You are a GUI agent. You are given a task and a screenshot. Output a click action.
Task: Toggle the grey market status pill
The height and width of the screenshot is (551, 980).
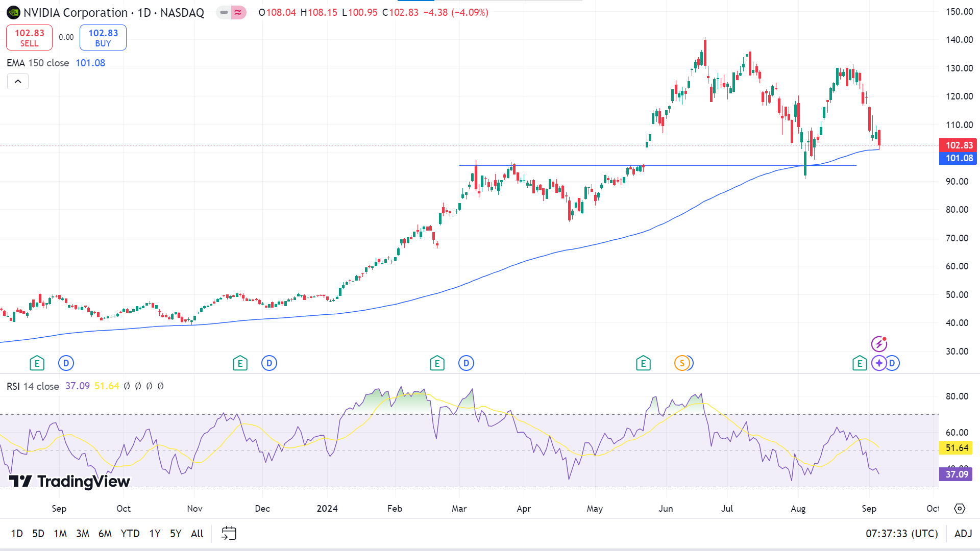(x=224, y=12)
